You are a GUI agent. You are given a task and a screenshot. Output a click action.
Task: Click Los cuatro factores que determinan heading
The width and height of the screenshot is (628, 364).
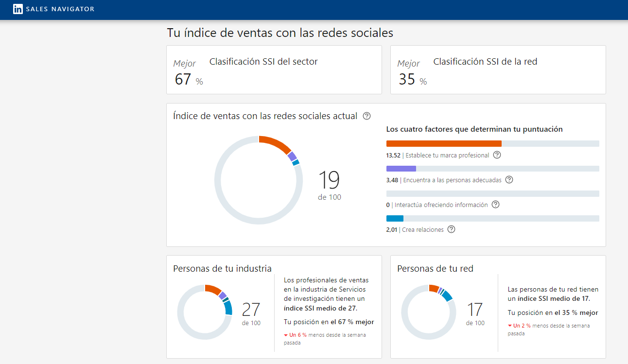point(474,129)
